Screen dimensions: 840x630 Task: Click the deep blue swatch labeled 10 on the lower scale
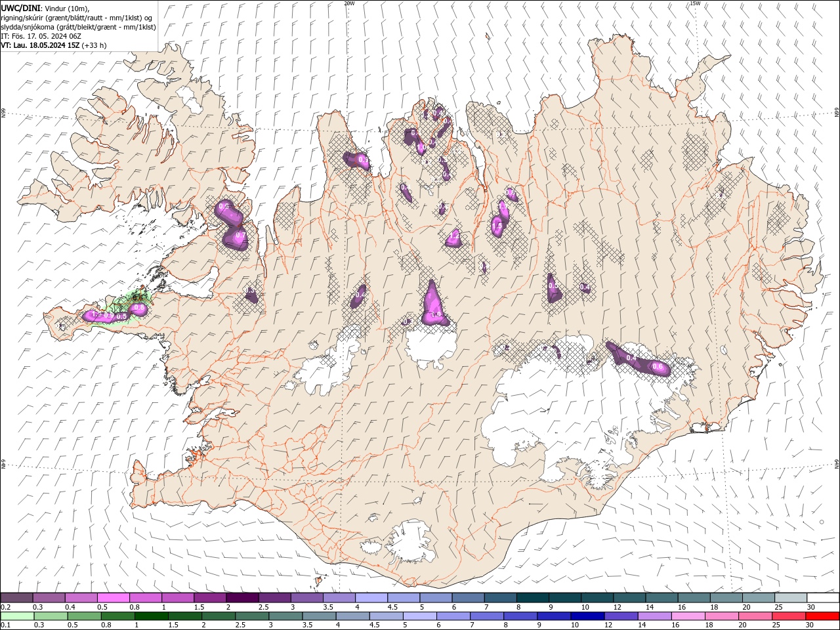(587, 616)
